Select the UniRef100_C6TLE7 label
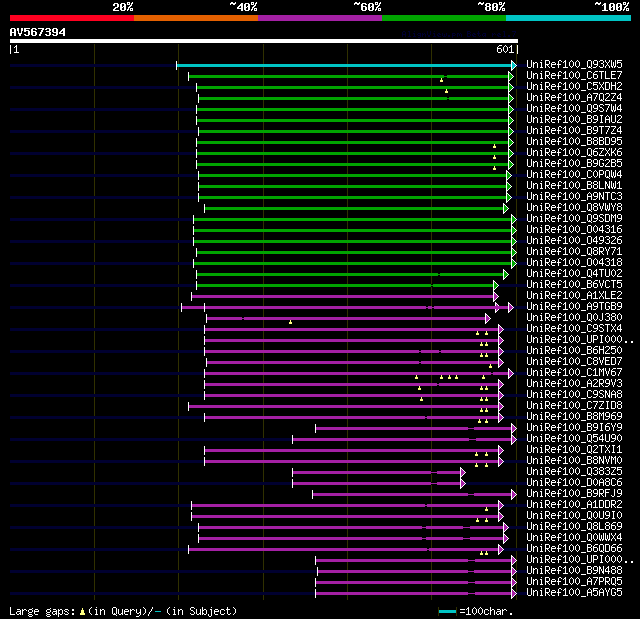Viewport: 640px width, 619px height. coord(574,75)
